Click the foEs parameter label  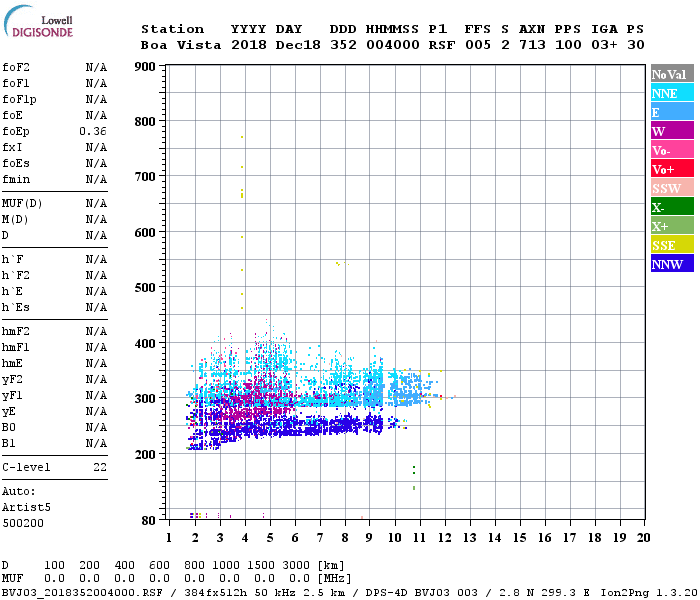pyautogui.click(x=16, y=163)
